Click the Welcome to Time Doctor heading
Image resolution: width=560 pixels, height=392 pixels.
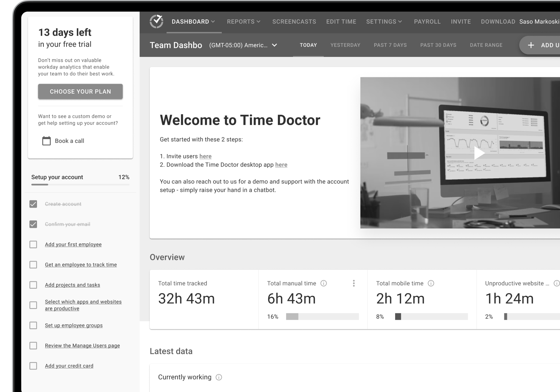click(240, 120)
